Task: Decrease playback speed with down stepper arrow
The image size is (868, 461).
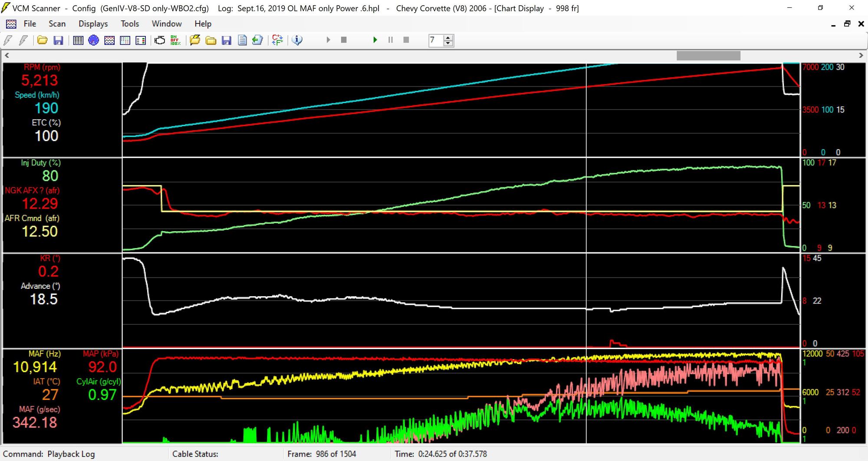Action: point(448,43)
